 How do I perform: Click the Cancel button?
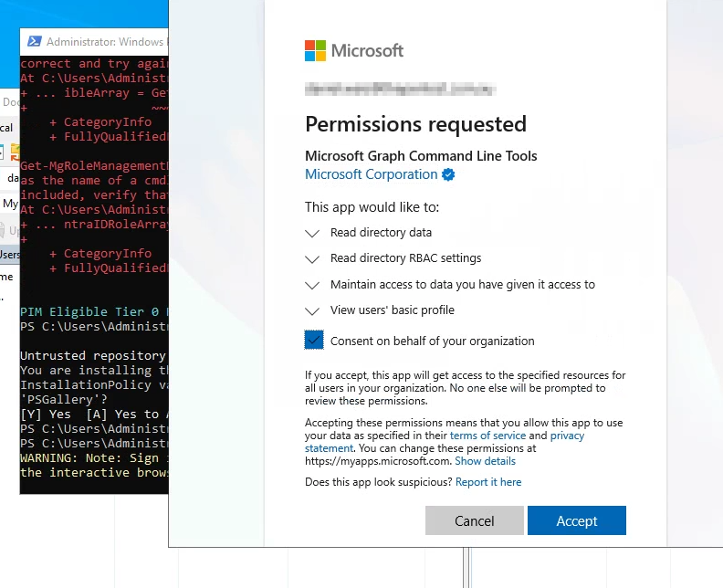pos(474,520)
